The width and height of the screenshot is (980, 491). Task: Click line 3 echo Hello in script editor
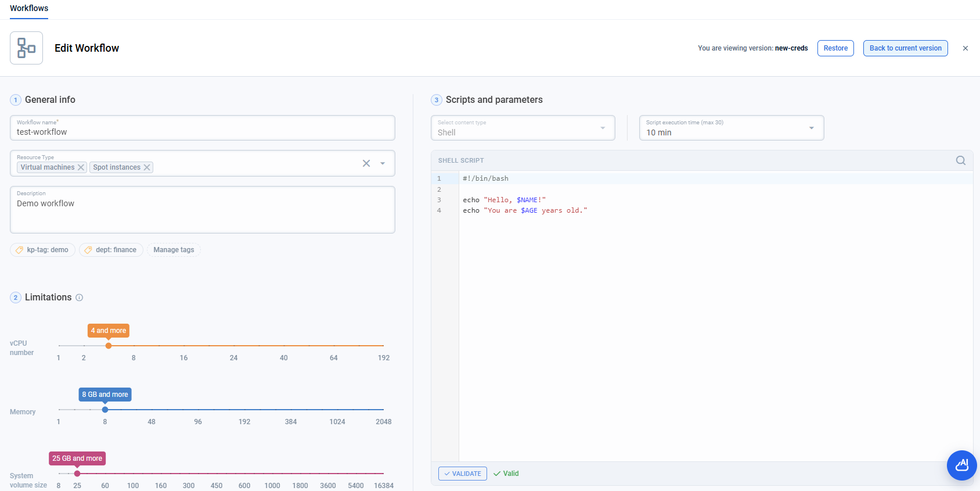tap(504, 200)
